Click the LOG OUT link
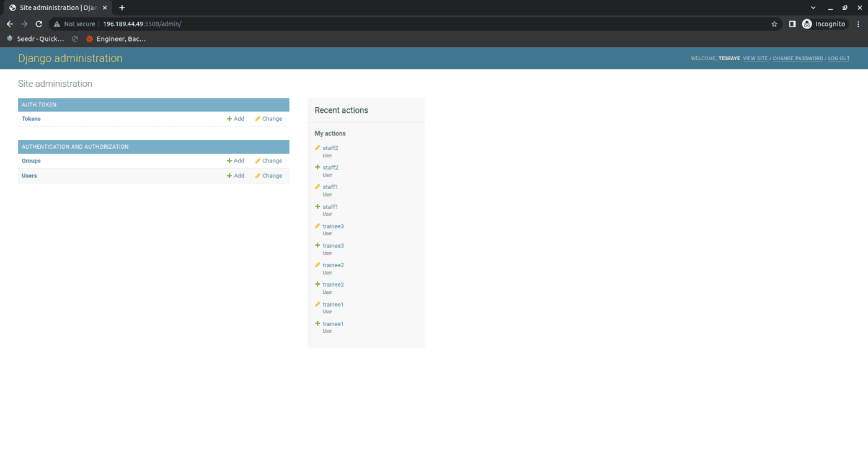868x476 pixels. (x=838, y=59)
